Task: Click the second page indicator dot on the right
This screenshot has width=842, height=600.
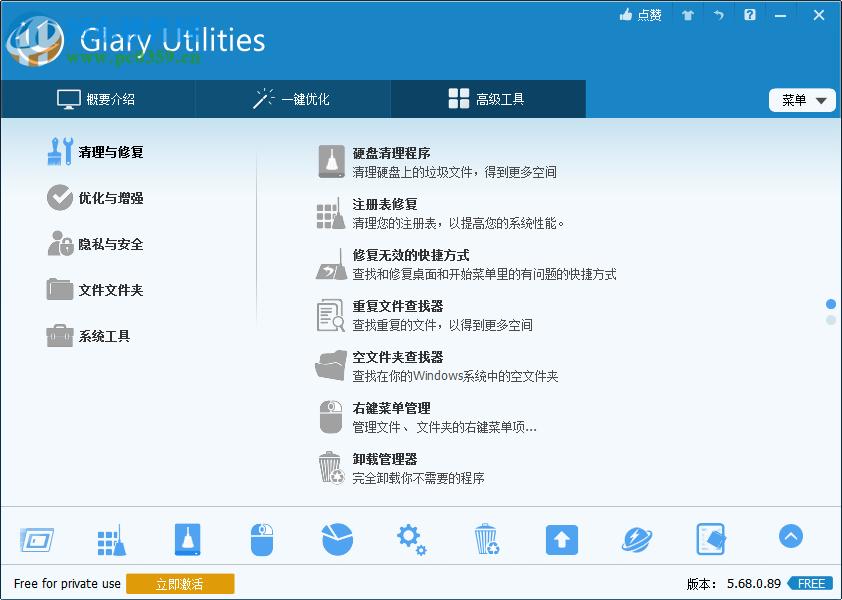Action: coord(830,318)
